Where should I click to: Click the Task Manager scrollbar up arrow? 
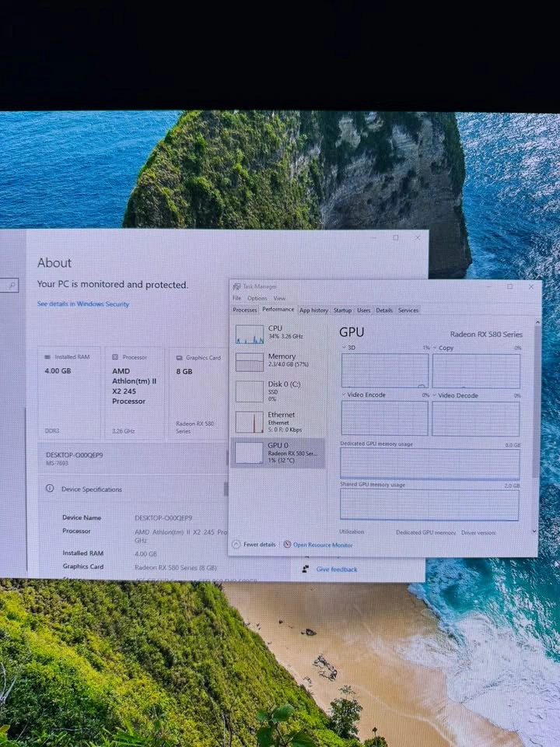tap(537, 322)
